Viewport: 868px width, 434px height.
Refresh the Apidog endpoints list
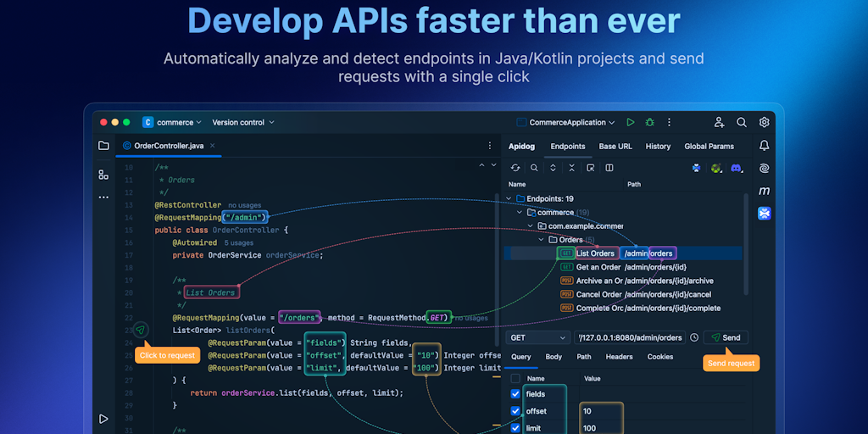pyautogui.click(x=515, y=168)
